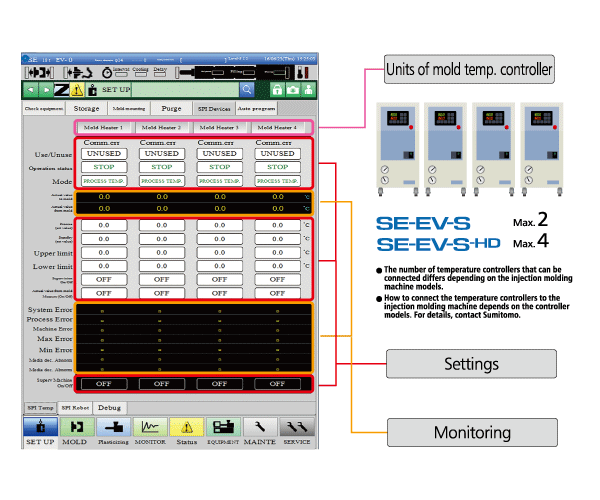Select the Mold Heater 3 column header
The image size is (600, 500).
219,127
